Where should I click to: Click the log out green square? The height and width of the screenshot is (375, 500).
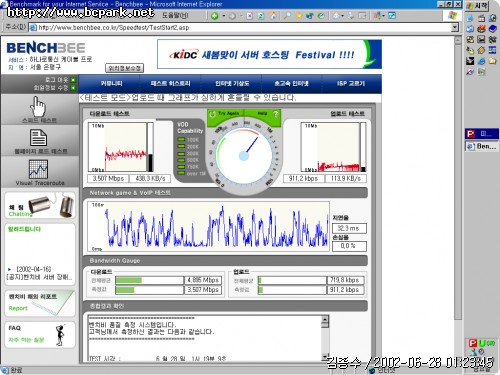click(x=73, y=80)
